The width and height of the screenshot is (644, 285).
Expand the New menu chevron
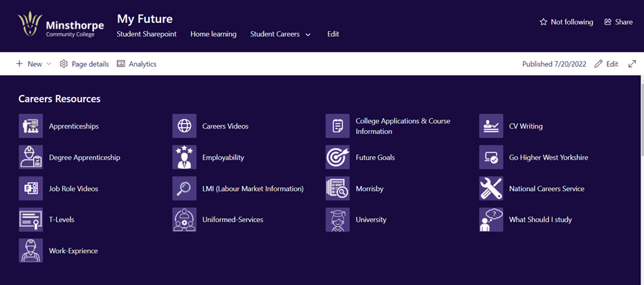click(x=48, y=64)
